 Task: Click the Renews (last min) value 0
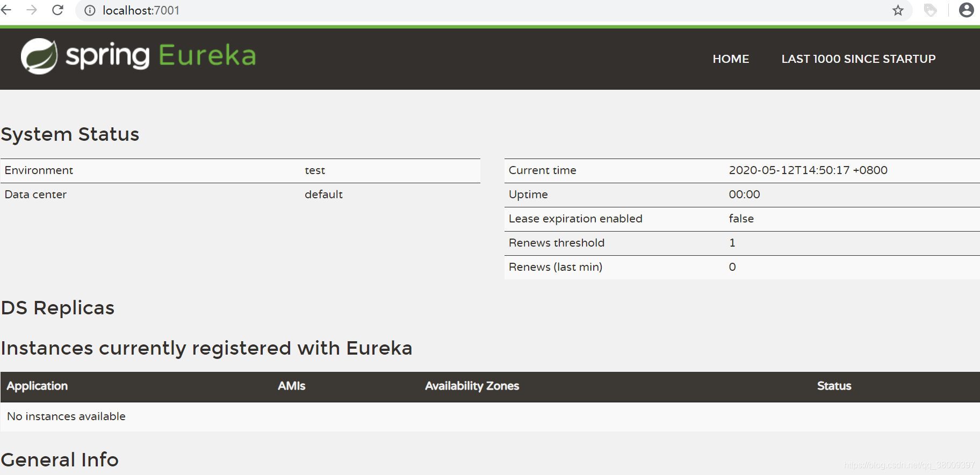732,267
